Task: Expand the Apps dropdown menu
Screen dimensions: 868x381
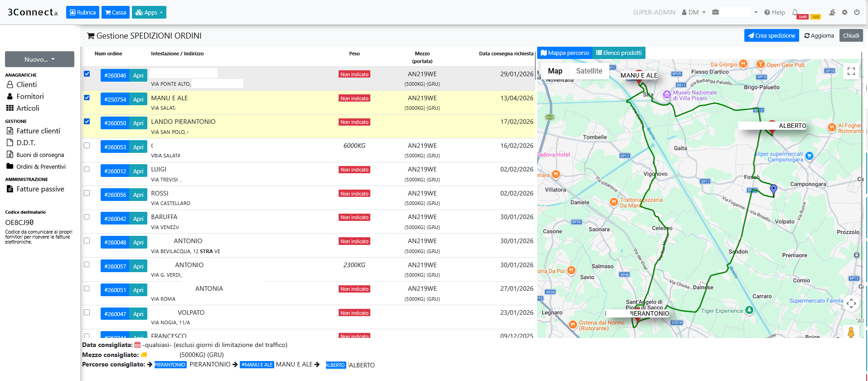Action: coord(149,12)
